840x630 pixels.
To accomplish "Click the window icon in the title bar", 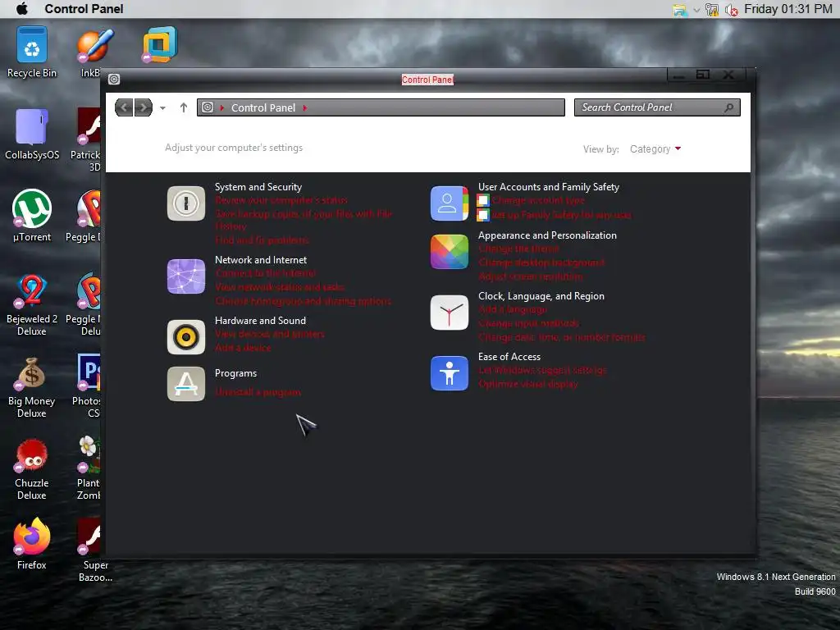I will [x=113, y=80].
